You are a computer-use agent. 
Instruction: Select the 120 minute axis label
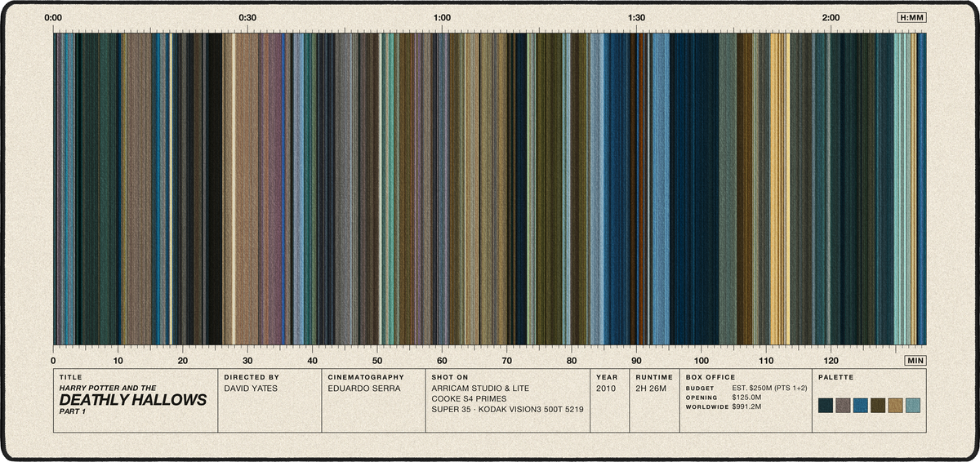[x=831, y=360]
